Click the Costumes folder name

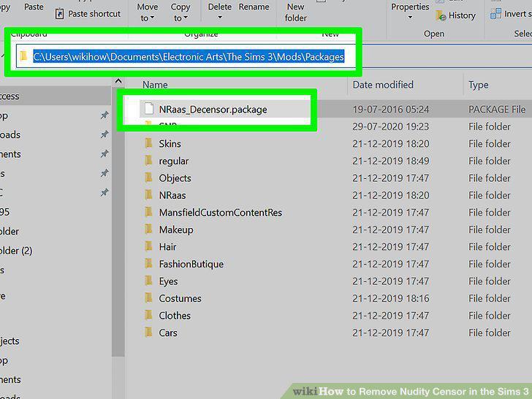[180, 299]
